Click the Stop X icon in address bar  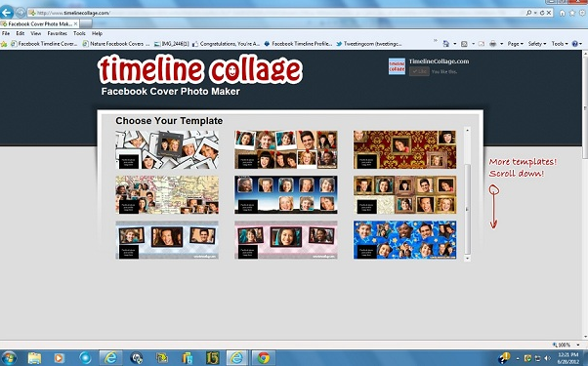tap(549, 13)
